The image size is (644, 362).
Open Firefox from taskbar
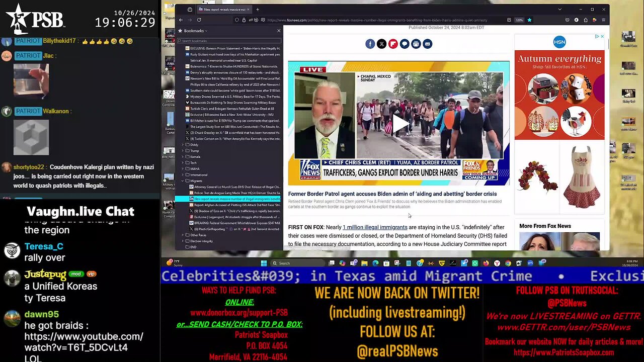tap(486, 263)
